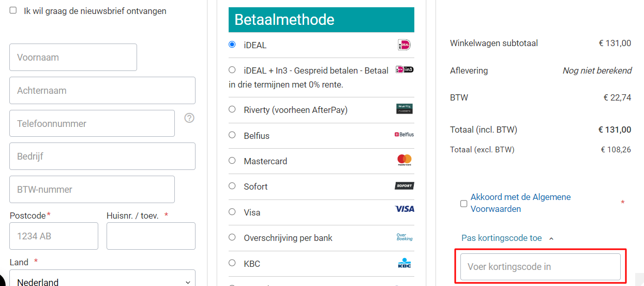Screen dimensions: 644x286
Task: Click the Belfius logo icon
Action: pos(404,135)
